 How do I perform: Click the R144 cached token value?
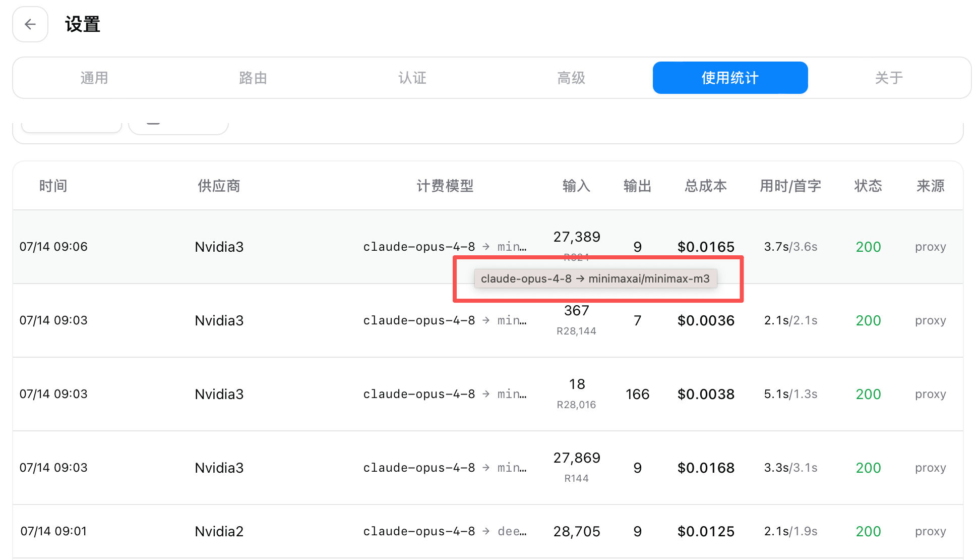[577, 478]
